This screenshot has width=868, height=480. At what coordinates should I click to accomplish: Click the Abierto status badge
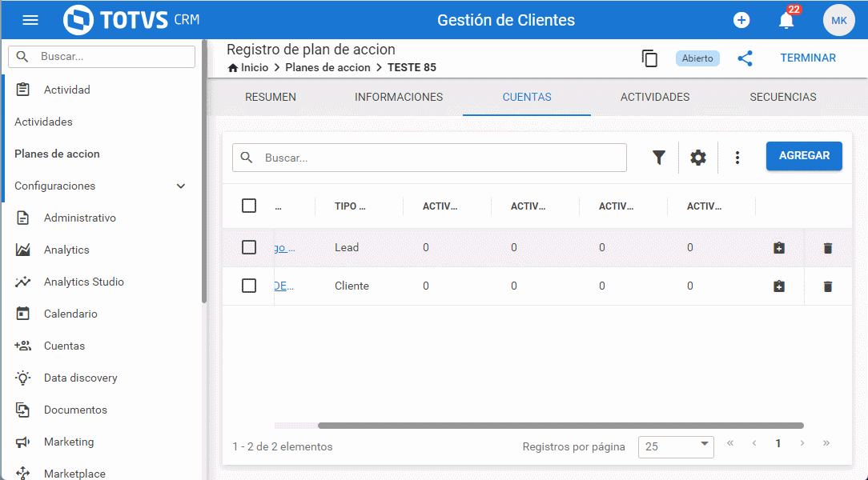pyautogui.click(x=697, y=58)
